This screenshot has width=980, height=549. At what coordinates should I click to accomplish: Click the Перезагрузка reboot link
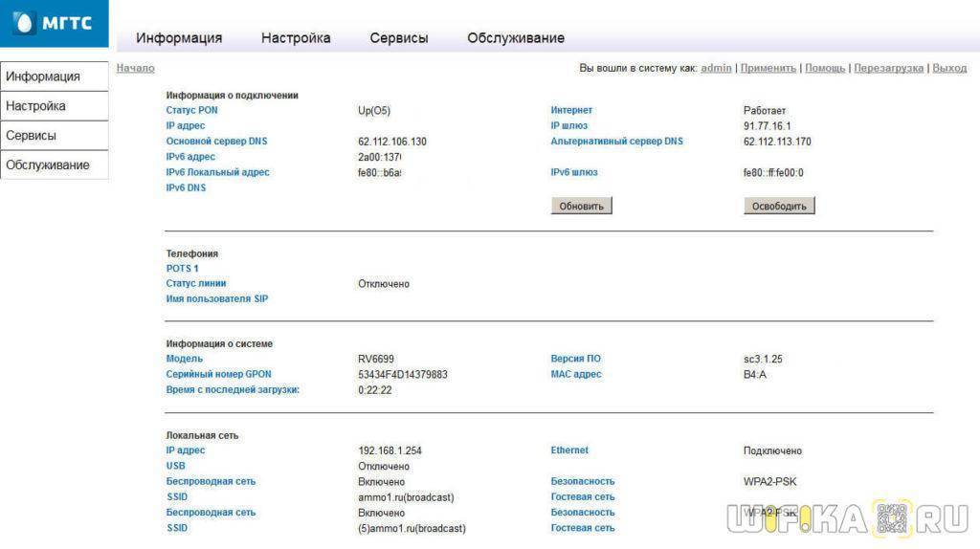click(x=888, y=68)
